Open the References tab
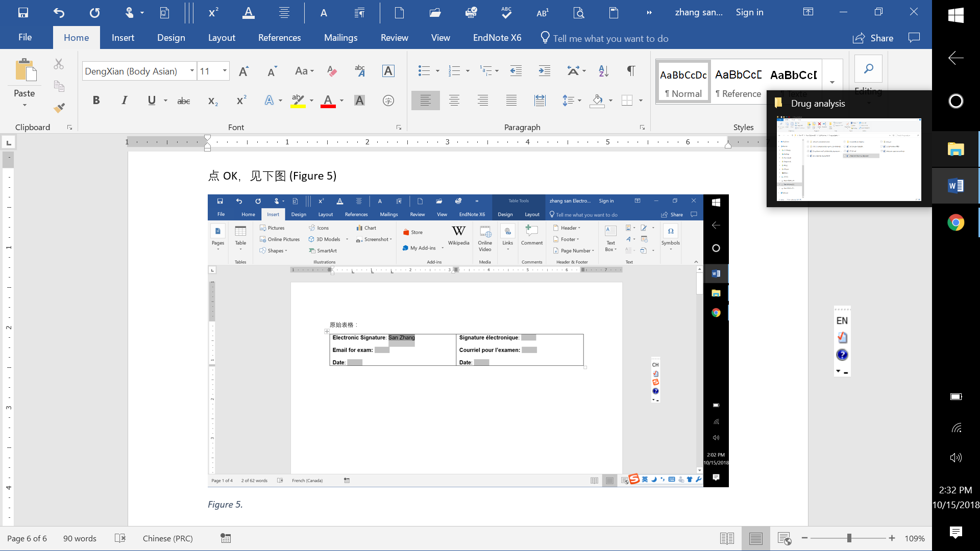 click(279, 38)
